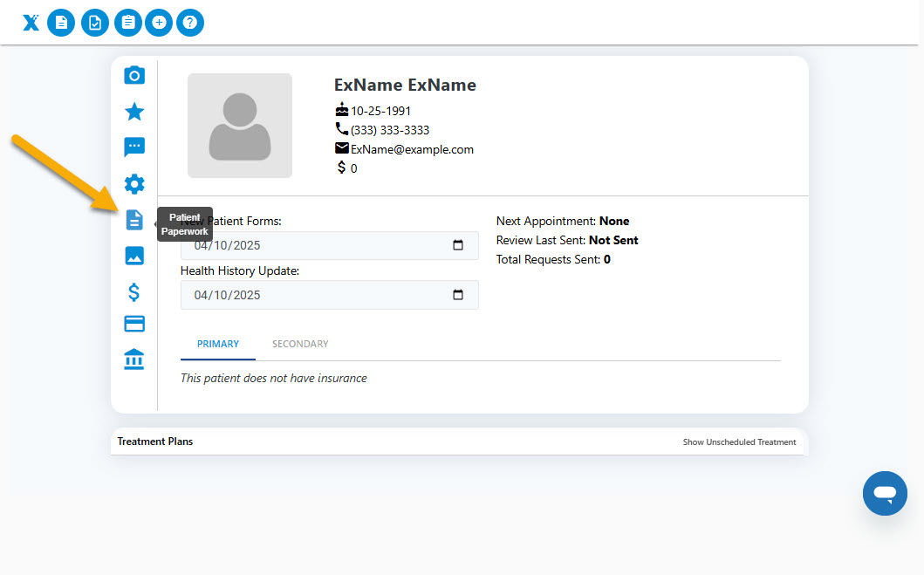Open the calendar picker for New Patient Forms
Image resolution: width=924 pixels, height=575 pixels.
(x=458, y=245)
